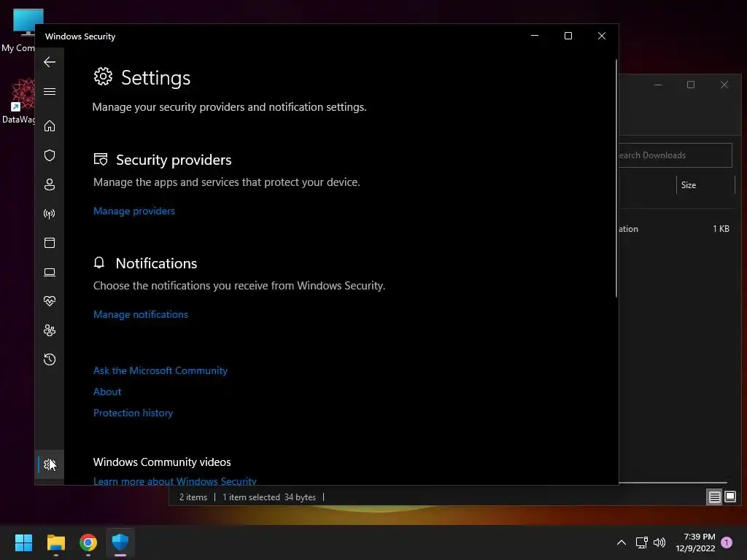Open Device security laptop icon
The width and height of the screenshot is (747, 560).
point(50,272)
